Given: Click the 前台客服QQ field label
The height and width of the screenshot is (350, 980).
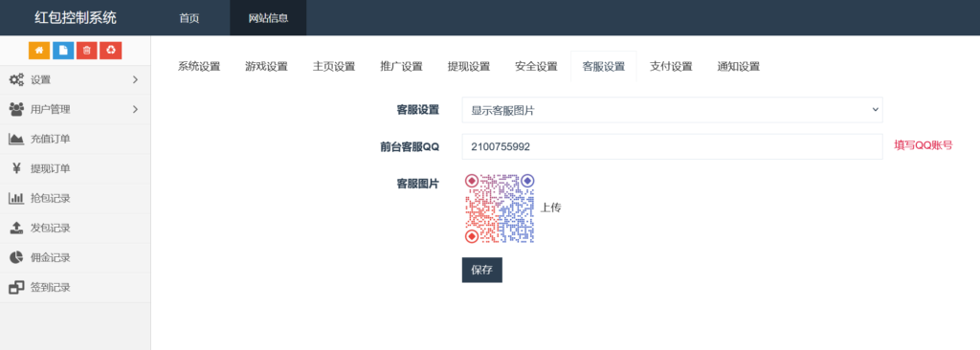Looking at the screenshot, I should [410, 147].
